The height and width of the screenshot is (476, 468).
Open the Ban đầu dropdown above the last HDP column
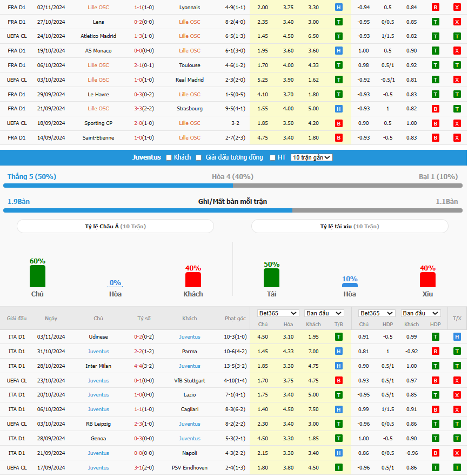click(x=420, y=313)
